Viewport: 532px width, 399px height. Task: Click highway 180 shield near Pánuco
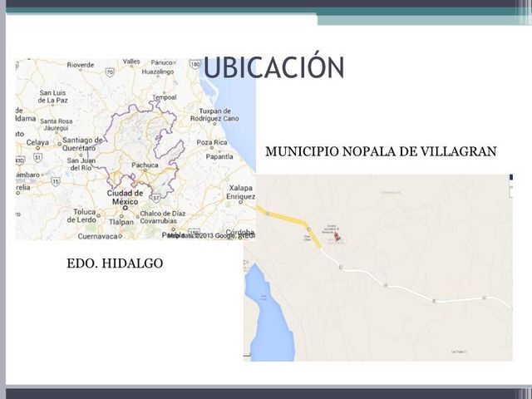[195, 64]
